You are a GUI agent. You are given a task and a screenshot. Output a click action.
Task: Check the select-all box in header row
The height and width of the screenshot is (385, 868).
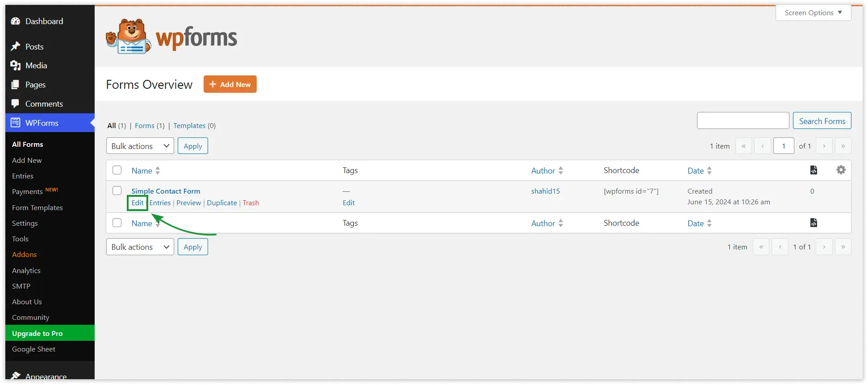tap(117, 170)
